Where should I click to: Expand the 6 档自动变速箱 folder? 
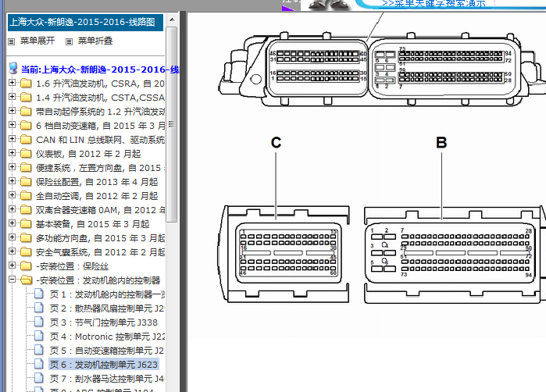click(x=12, y=125)
